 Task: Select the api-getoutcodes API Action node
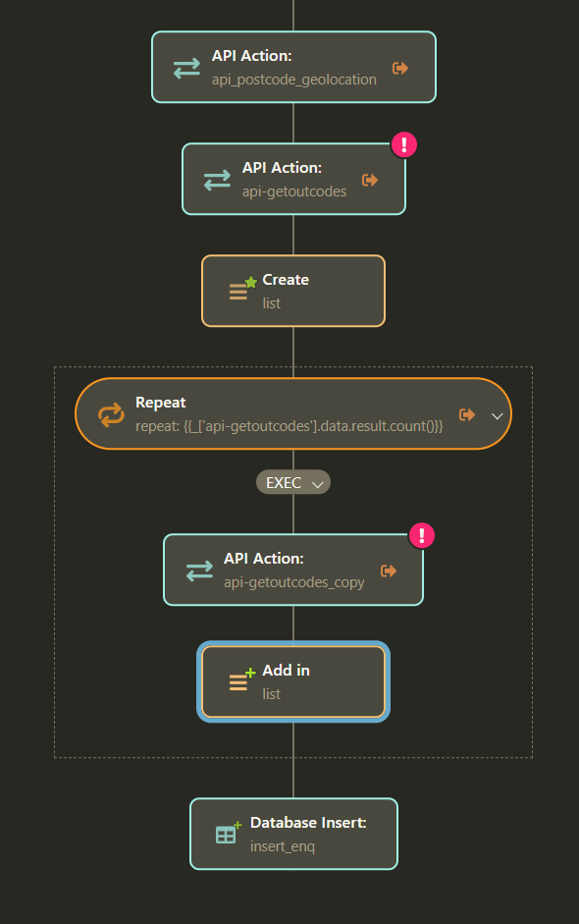click(x=294, y=179)
